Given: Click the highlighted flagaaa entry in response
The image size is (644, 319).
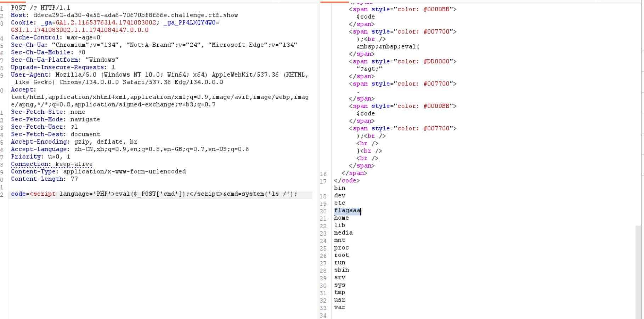Looking at the screenshot, I should [347, 211].
